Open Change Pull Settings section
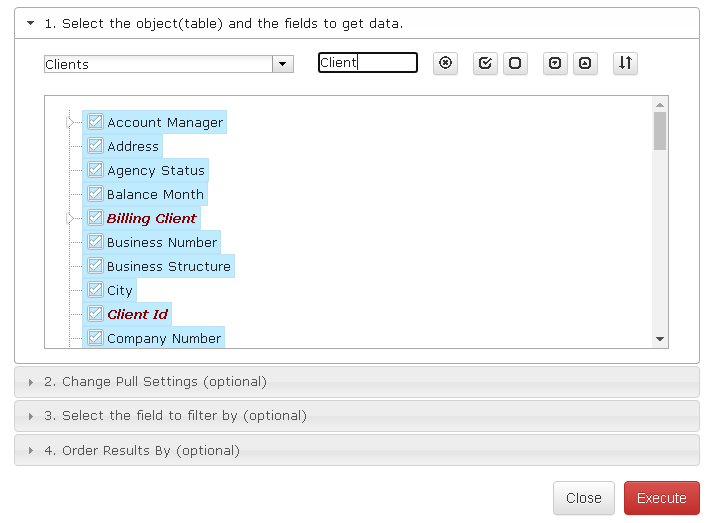Image resolution: width=714 pixels, height=523 pixels. pyautogui.click(x=357, y=382)
